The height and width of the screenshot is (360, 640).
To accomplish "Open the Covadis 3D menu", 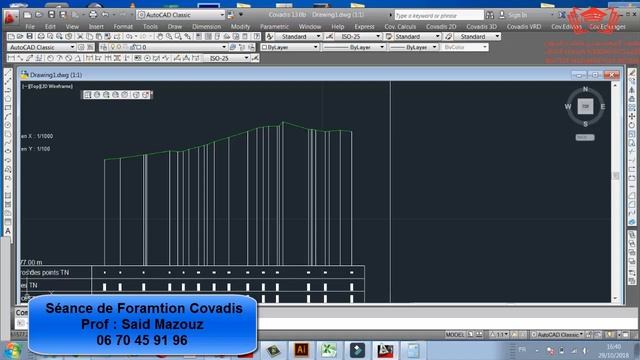I will click(x=481, y=27).
